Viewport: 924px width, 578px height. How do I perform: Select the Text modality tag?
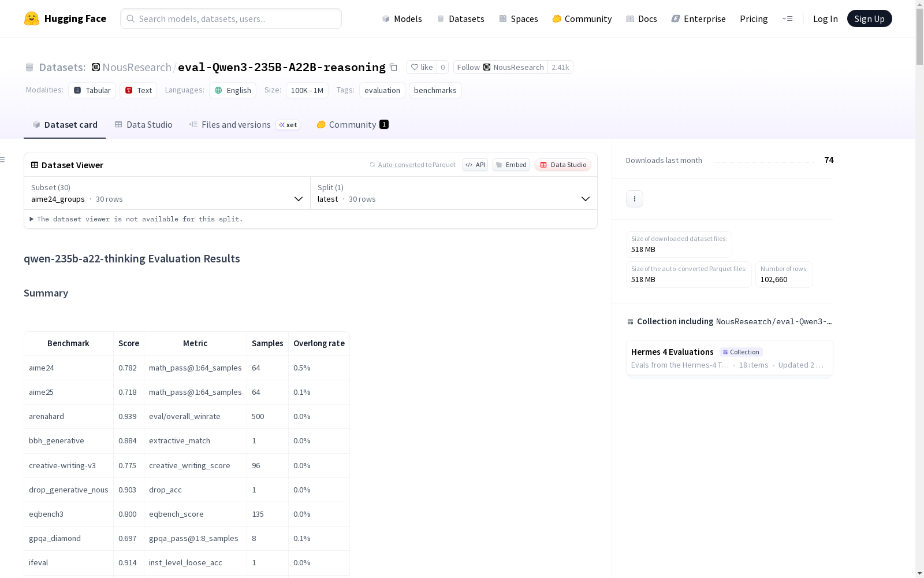point(139,90)
